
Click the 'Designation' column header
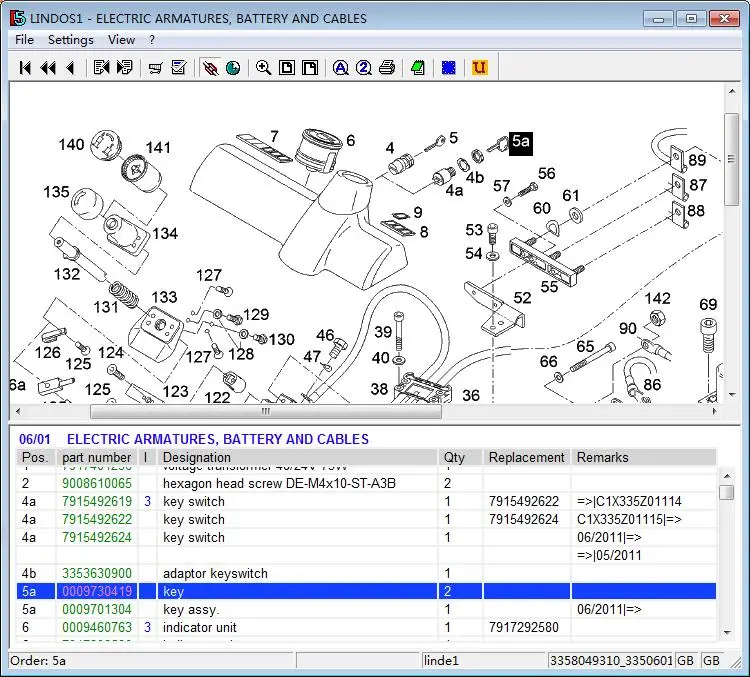click(x=197, y=458)
